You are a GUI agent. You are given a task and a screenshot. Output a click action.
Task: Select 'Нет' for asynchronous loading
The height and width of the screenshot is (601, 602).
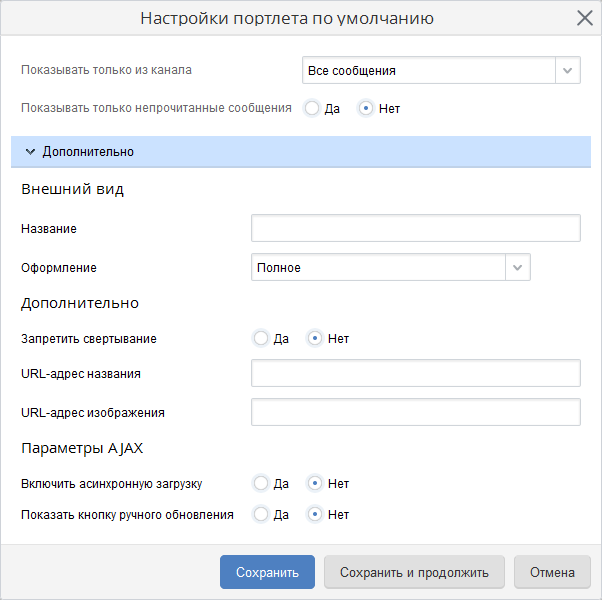315,483
